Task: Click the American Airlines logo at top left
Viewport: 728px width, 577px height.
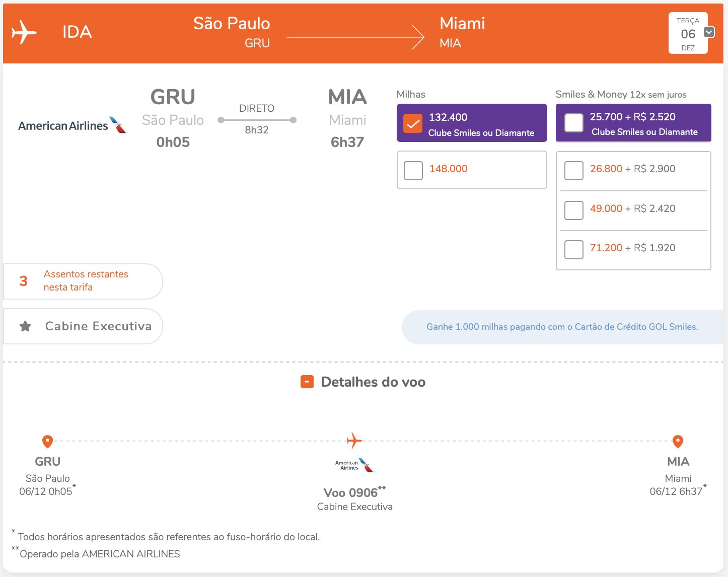Action: click(72, 125)
